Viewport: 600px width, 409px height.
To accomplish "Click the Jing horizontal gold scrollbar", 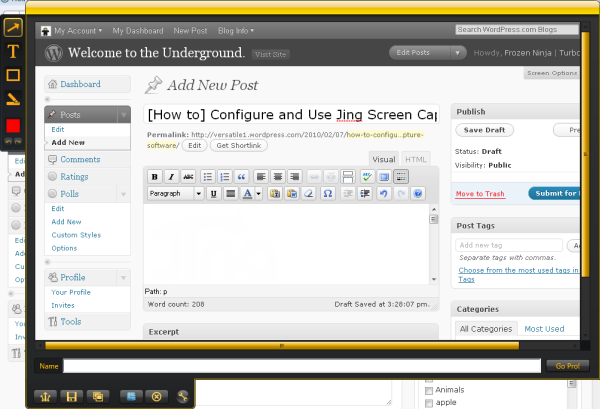I will (x=282, y=346).
